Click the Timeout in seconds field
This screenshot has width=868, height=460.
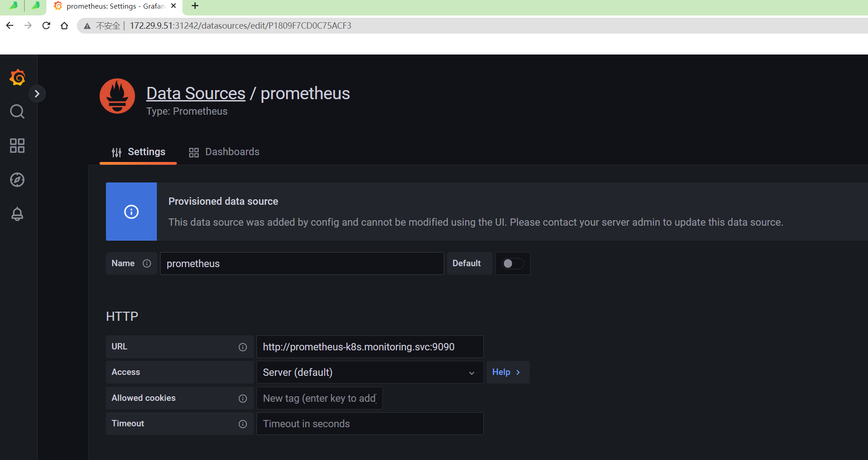[370, 424]
